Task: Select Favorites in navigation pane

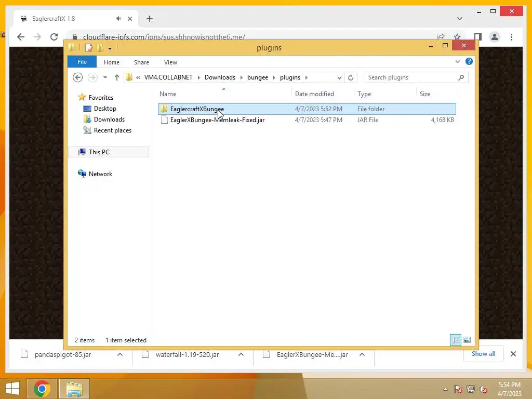Action: click(x=101, y=97)
